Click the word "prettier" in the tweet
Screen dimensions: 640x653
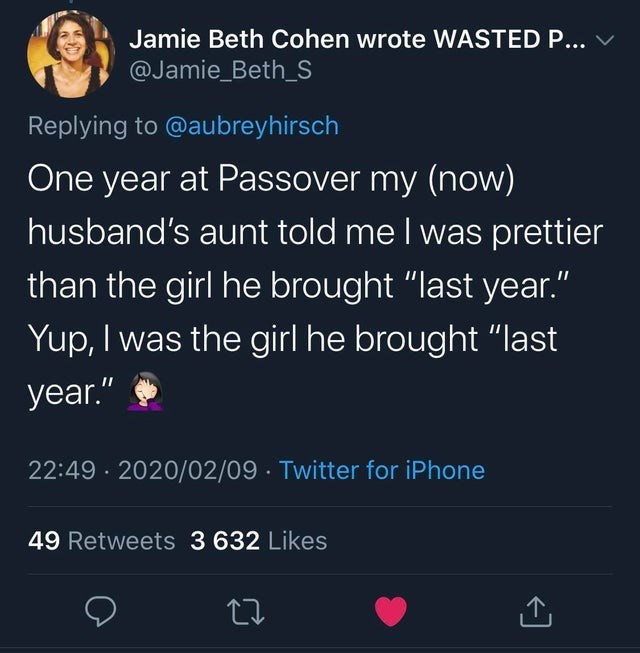(x=544, y=233)
